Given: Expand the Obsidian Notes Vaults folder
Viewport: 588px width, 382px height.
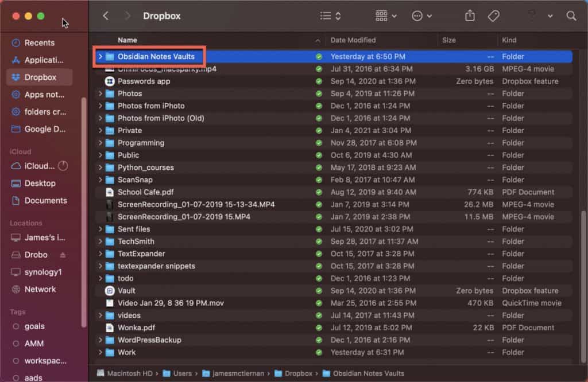Looking at the screenshot, I should 100,57.
